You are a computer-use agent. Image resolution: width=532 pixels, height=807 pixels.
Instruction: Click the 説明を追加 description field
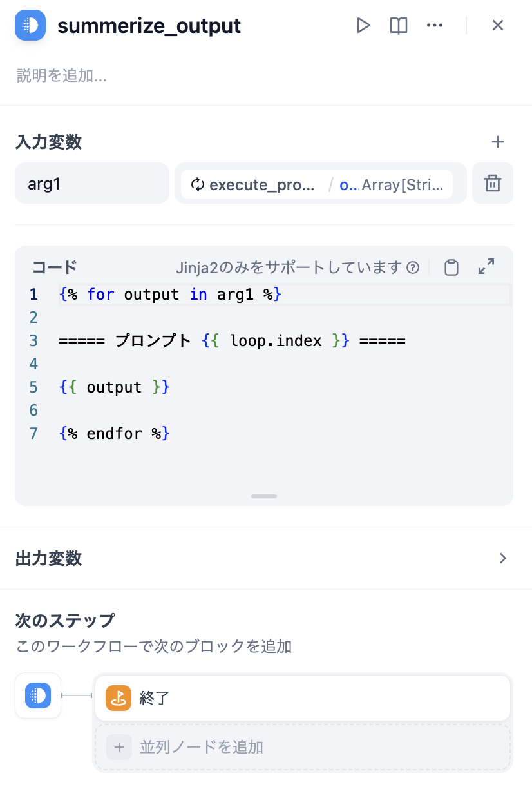point(62,76)
